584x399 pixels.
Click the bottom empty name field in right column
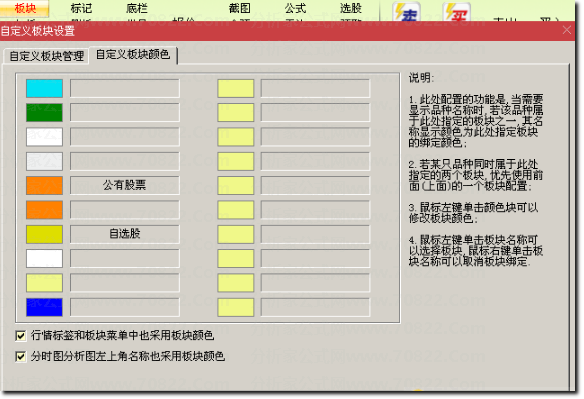point(315,307)
